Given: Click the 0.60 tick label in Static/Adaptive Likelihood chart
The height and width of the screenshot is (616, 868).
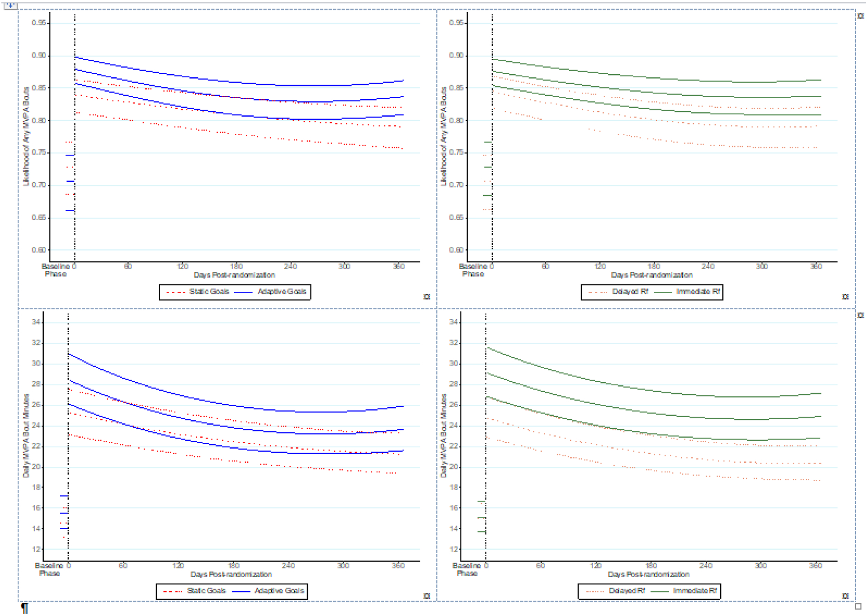Looking at the screenshot, I should point(39,250).
